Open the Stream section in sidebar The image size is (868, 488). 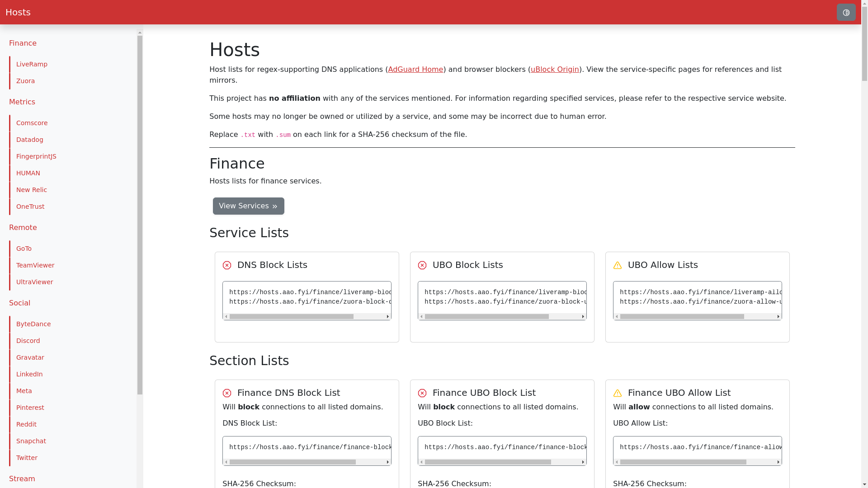(22, 479)
